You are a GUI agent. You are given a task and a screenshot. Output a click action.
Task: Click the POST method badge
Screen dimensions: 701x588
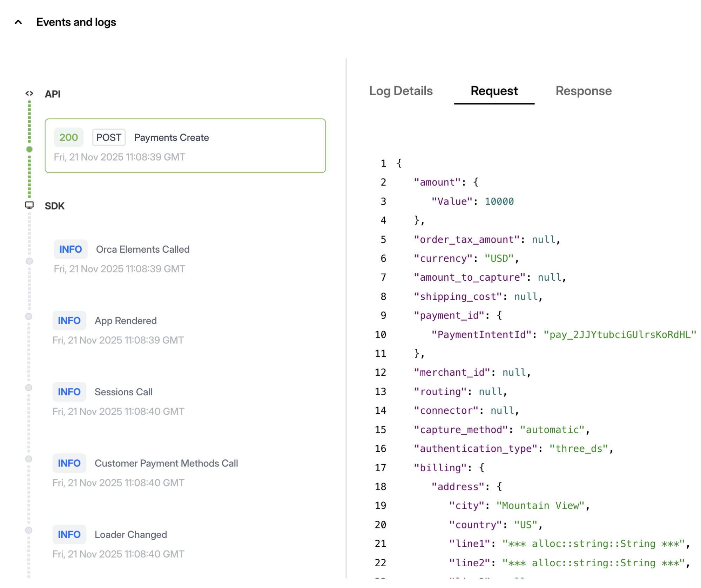tap(109, 137)
